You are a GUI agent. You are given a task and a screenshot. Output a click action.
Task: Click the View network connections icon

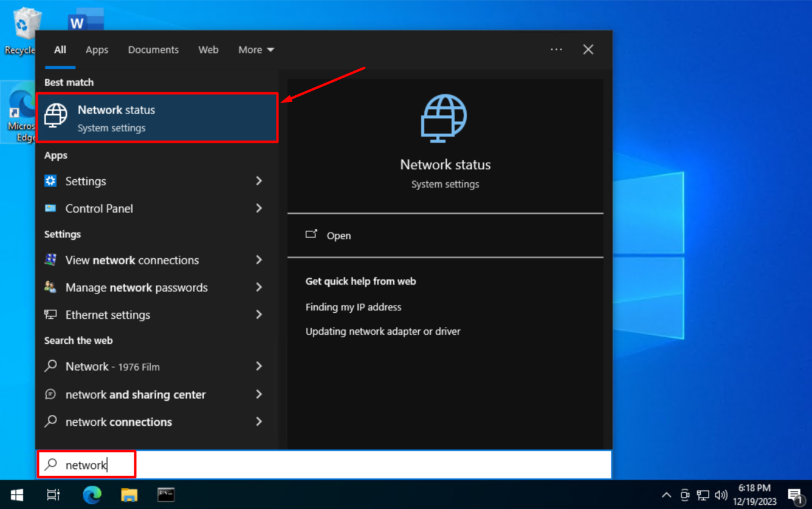pos(50,260)
